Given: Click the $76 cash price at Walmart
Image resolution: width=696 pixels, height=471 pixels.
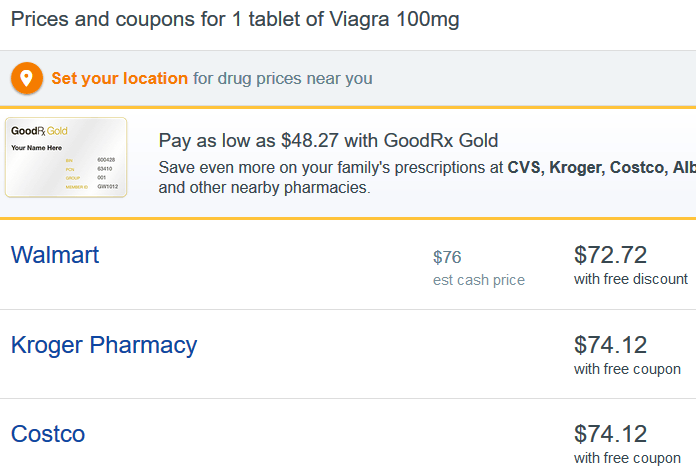Looking at the screenshot, I should (447, 257).
